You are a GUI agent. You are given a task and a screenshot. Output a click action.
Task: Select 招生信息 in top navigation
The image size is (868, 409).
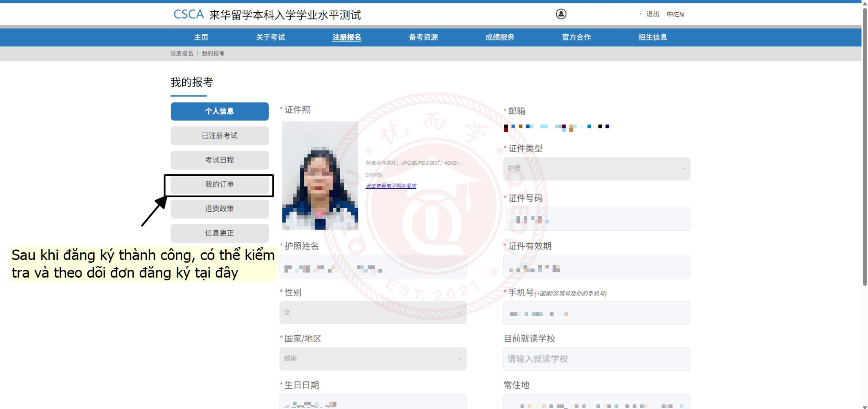[652, 37]
